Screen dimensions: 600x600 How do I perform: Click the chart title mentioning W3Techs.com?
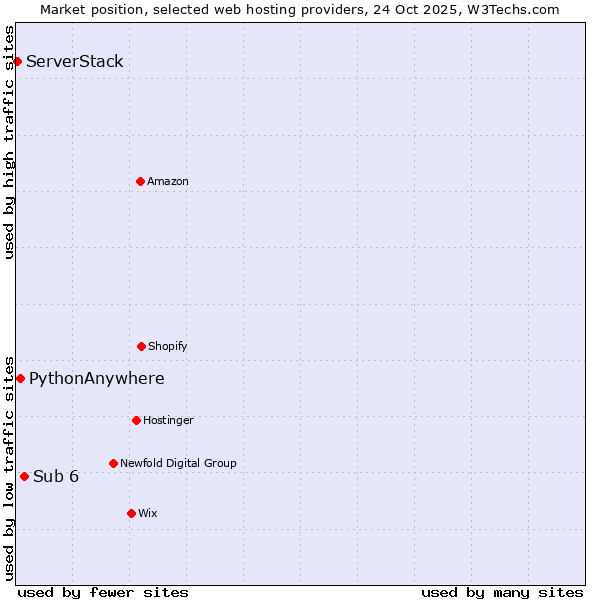coord(300,9)
